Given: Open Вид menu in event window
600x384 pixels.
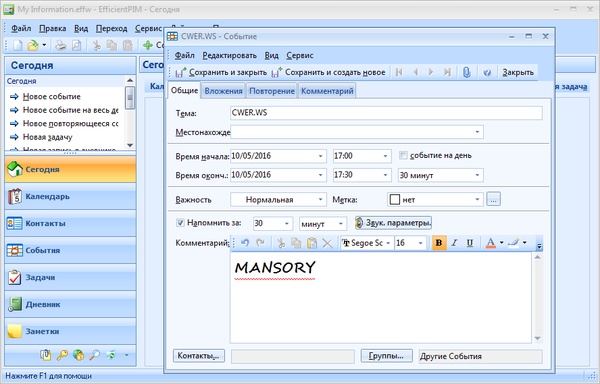Looking at the screenshot, I should pos(271,55).
